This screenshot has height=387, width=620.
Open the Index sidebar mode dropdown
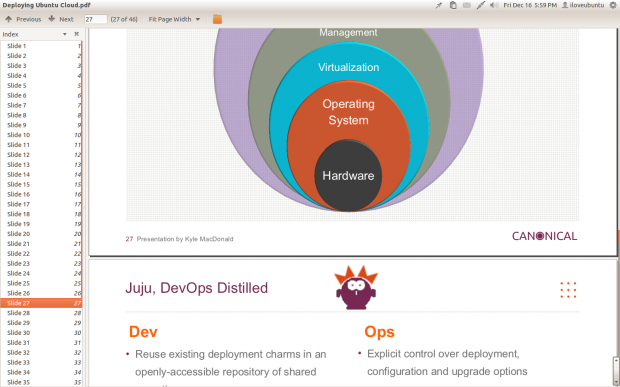pyautogui.click(x=64, y=34)
